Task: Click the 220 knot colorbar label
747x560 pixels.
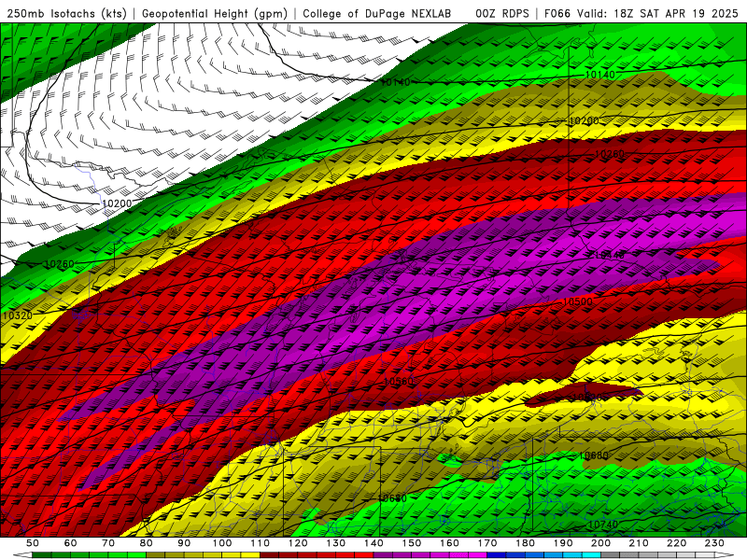Action: [x=676, y=543]
